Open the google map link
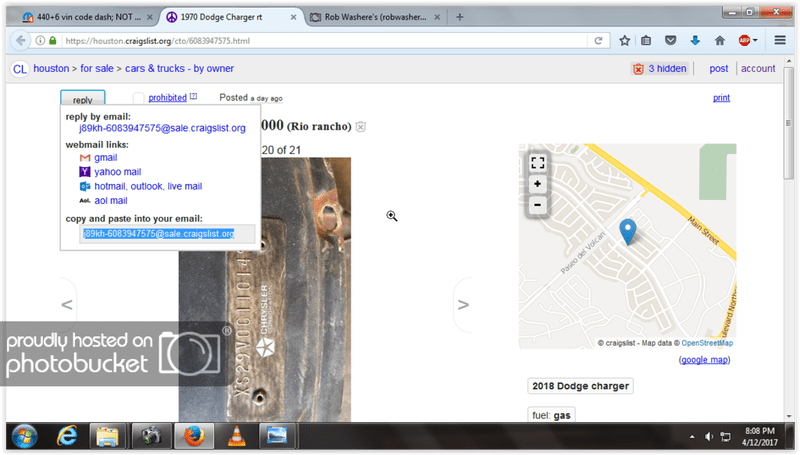800x455 pixels. 704,360
